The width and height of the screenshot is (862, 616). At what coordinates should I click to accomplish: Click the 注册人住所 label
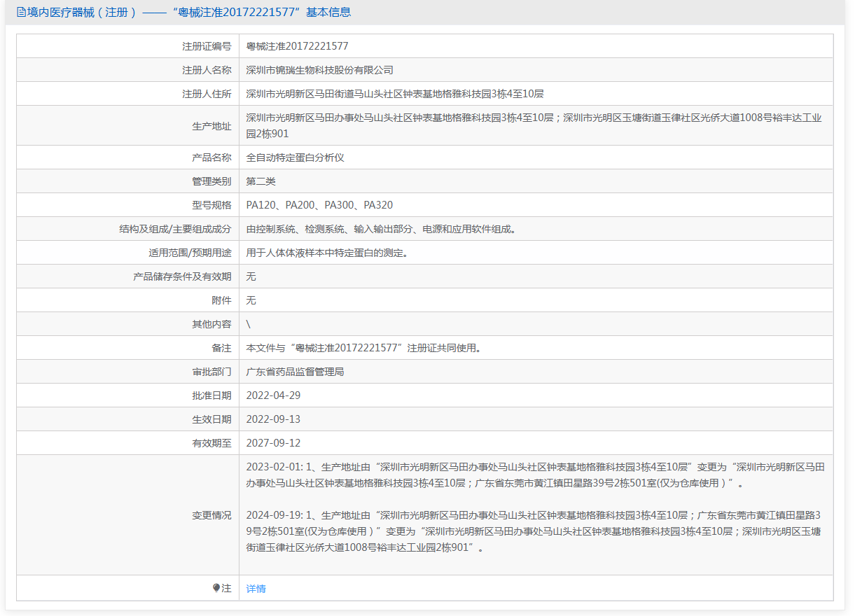point(207,94)
